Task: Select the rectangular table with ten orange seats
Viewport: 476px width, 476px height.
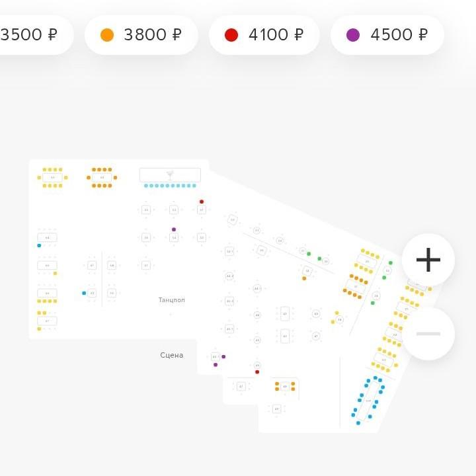Action: (102, 177)
